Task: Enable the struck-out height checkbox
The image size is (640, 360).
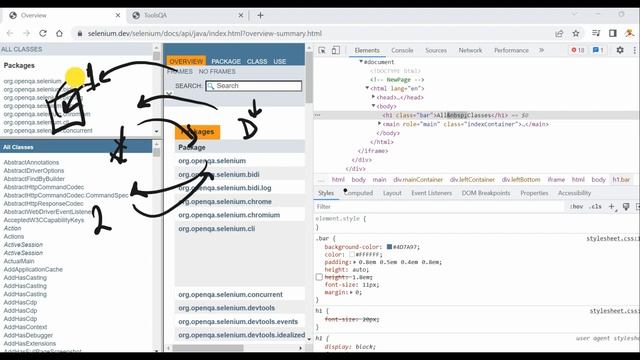Action: pyautogui.click(x=319, y=277)
